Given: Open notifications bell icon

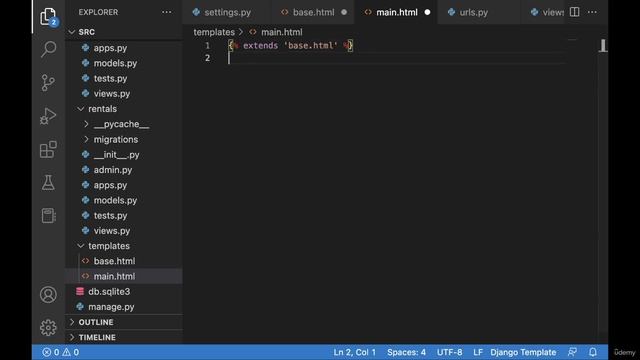Looking at the screenshot, I should click(x=593, y=352).
